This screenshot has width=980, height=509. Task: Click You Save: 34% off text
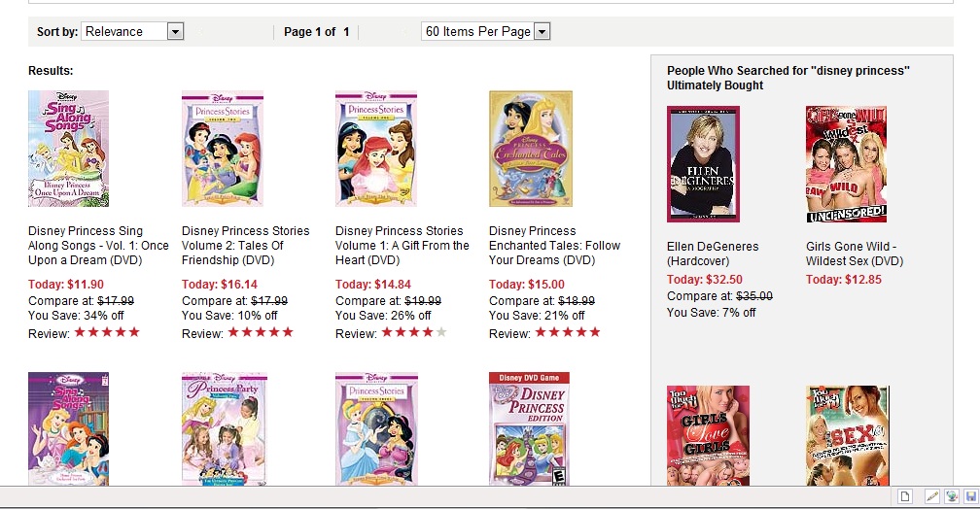(76, 316)
